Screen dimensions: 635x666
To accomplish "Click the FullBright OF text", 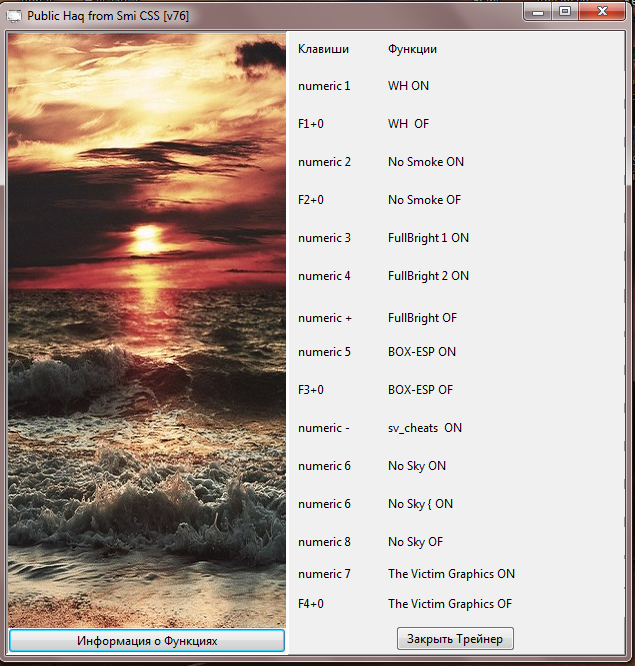I will pos(422,319).
